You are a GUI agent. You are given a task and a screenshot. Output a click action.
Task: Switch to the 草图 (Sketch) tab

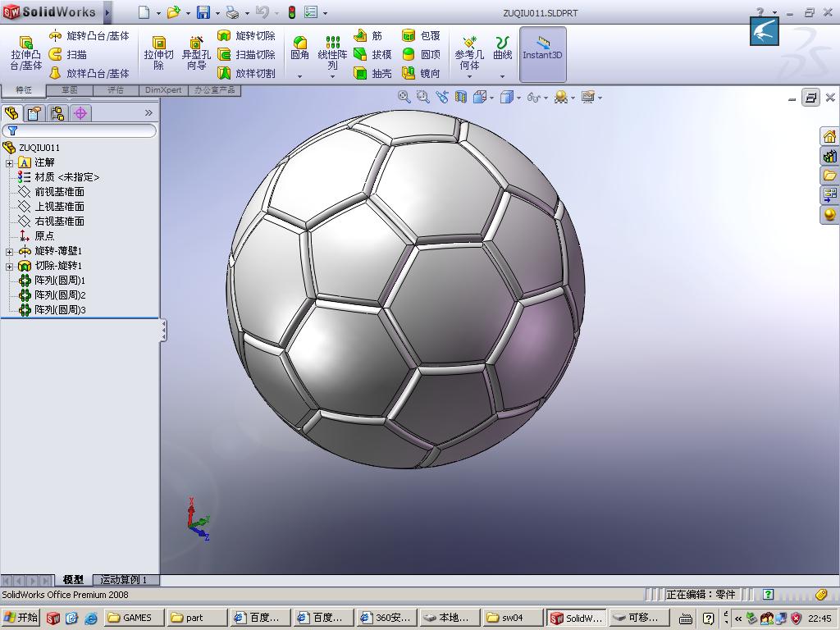coord(70,90)
